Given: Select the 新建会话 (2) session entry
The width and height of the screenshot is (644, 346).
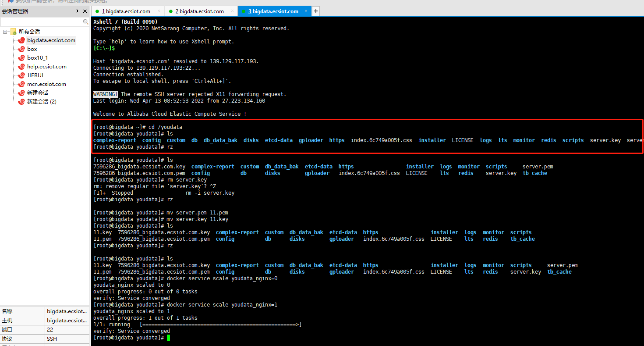Looking at the screenshot, I should pos(42,102).
